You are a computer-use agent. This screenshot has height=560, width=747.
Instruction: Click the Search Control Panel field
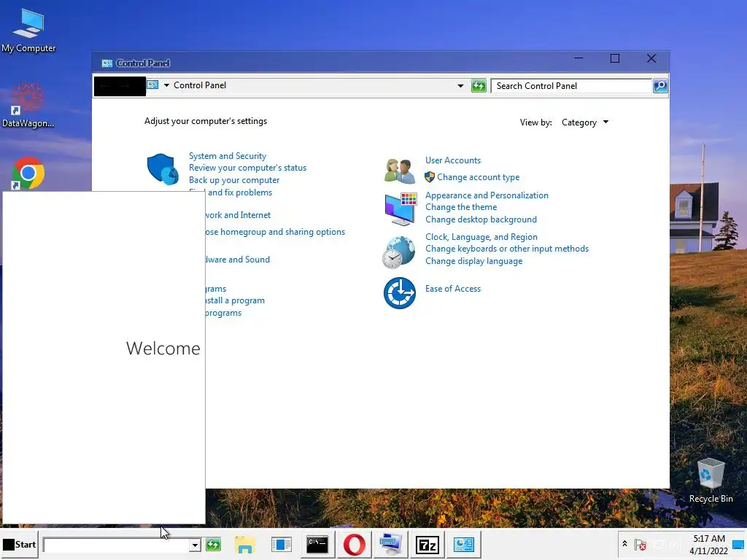point(570,86)
